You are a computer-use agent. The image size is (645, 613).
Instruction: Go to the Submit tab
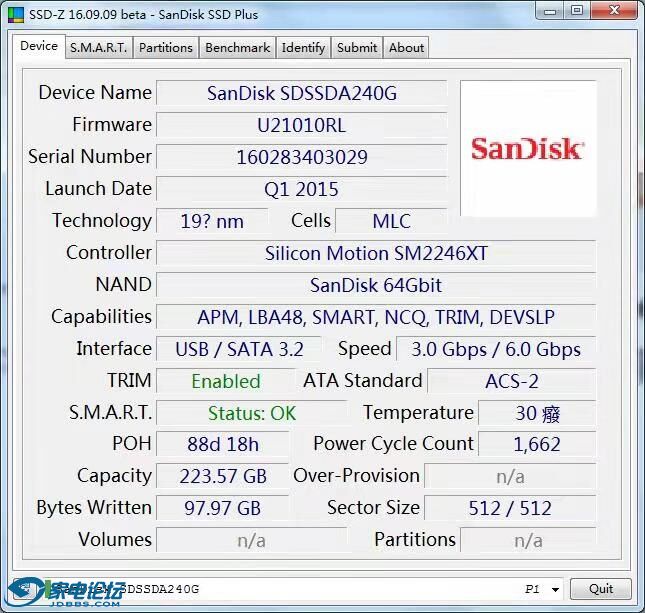[357, 48]
